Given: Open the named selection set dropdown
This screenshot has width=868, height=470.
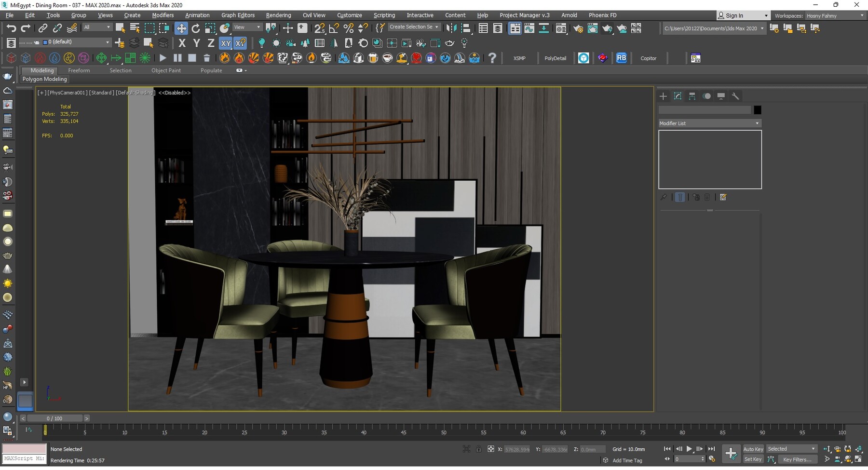Looking at the screenshot, I should pos(436,27).
